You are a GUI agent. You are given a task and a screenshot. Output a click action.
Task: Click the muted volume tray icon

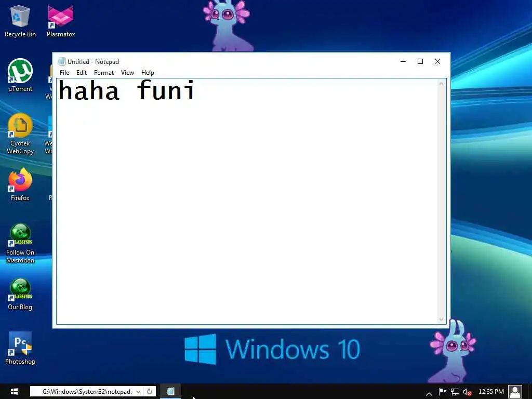[x=467, y=392]
